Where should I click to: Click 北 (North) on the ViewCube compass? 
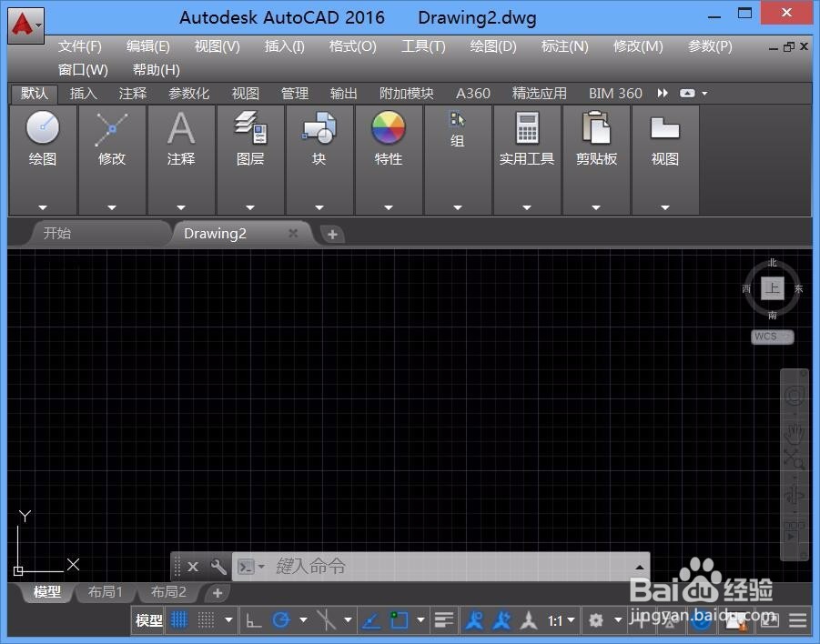point(773,262)
